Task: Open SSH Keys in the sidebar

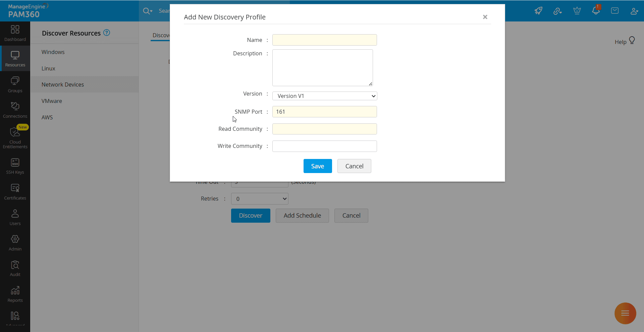Action: coord(15,166)
